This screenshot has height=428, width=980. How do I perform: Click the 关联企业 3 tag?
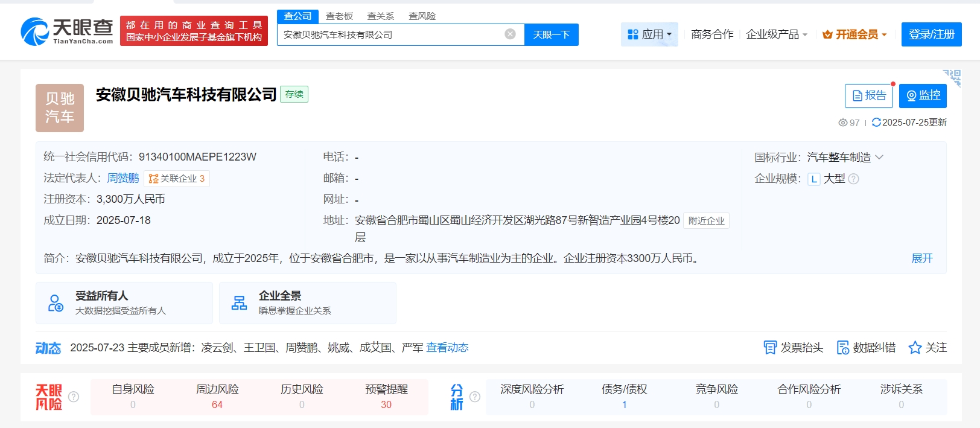(177, 179)
